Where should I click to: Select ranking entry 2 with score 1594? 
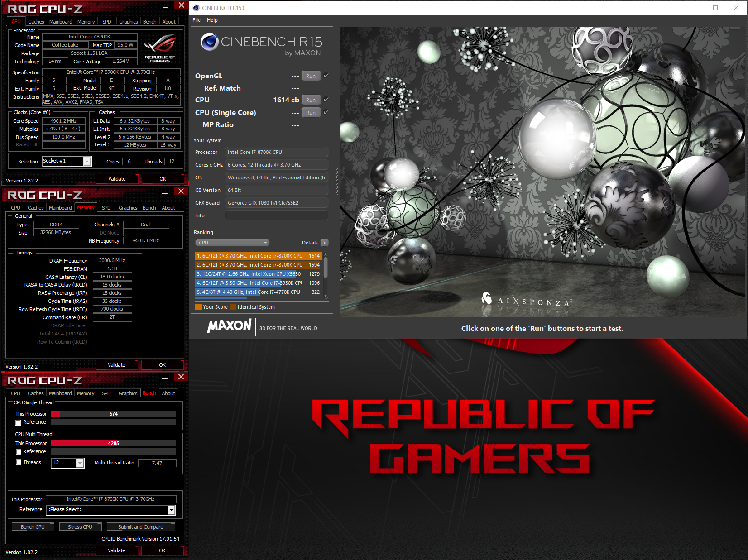(258, 265)
